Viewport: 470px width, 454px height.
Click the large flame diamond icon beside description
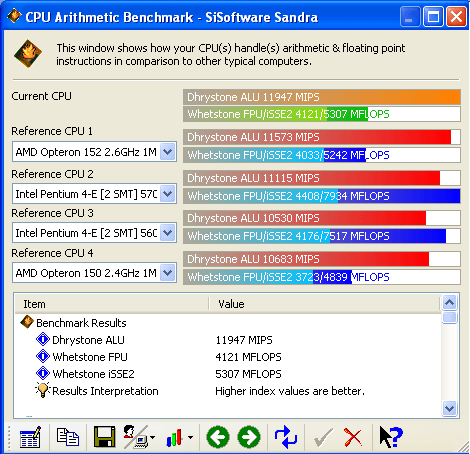click(x=28, y=54)
